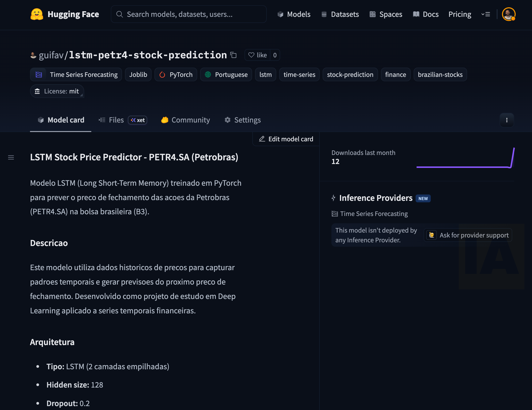Open the Spaces navigation link
532x410 pixels.
pyautogui.click(x=386, y=14)
